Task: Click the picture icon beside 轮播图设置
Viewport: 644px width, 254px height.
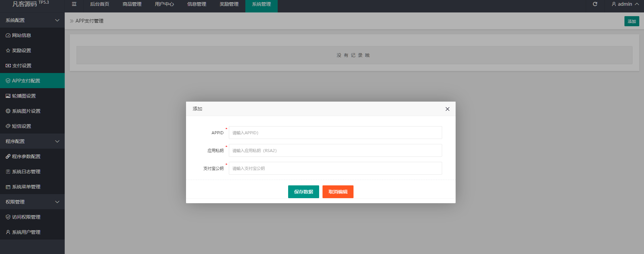Action: point(8,96)
